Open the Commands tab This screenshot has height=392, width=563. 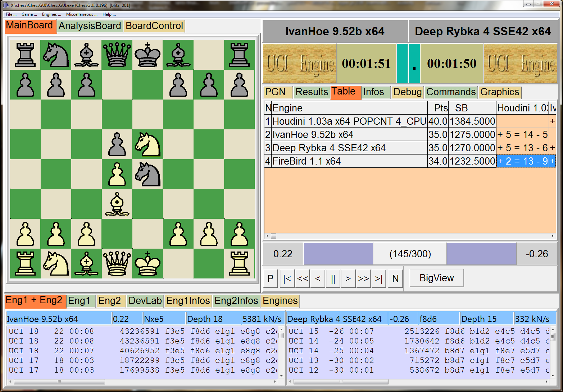coord(451,92)
